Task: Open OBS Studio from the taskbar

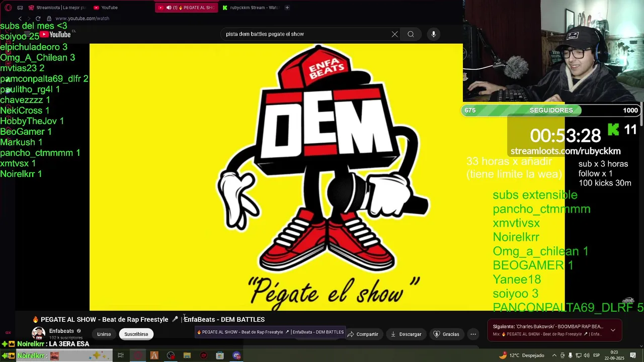Action: [x=171, y=355]
